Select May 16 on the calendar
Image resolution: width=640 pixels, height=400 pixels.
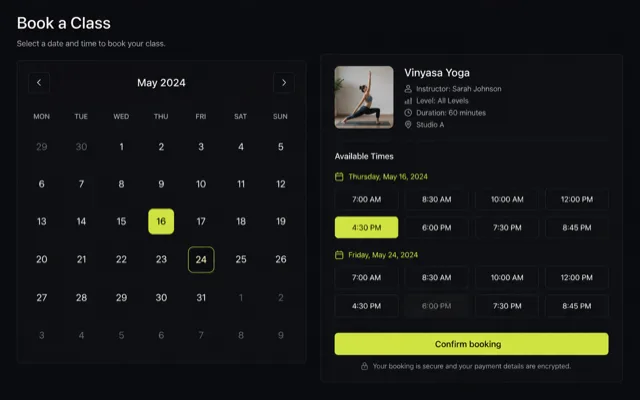(x=161, y=221)
